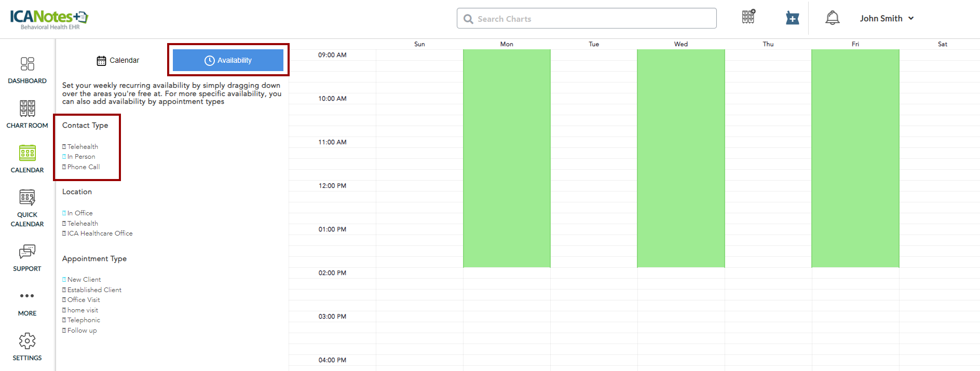Click Monday's green availability block
980x371 pixels.
click(507, 158)
